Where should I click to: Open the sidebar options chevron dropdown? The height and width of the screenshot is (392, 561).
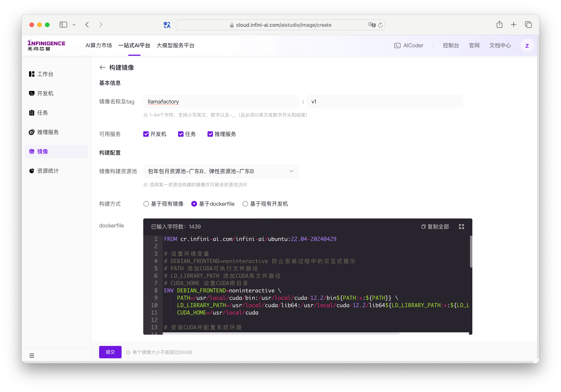pyautogui.click(x=74, y=25)
